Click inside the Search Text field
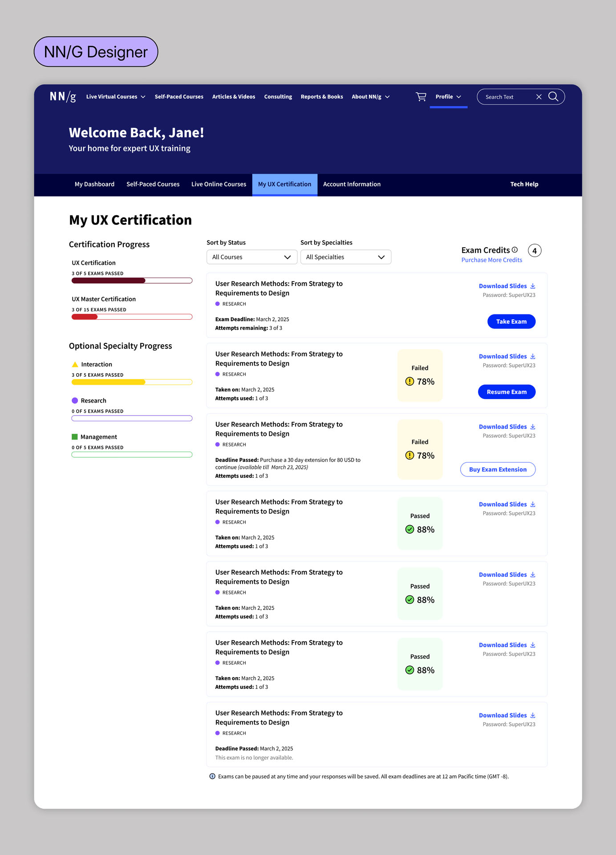Screen dimensions: 616x855 [x=507, y=97]
